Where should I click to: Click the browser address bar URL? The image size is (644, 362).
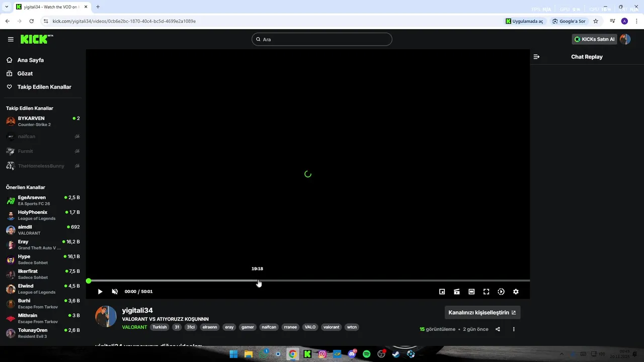pyautogui.click(x=124, y=21)
